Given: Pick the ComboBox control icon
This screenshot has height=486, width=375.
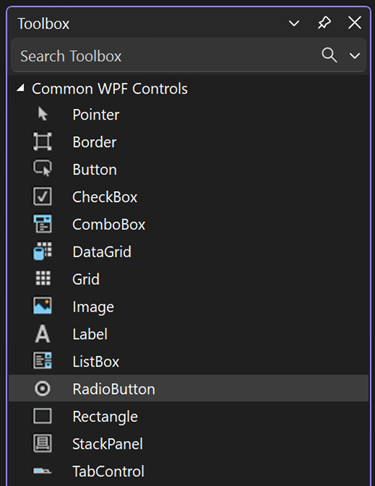Looking at the screenshot, I should [x=42, y=224].
